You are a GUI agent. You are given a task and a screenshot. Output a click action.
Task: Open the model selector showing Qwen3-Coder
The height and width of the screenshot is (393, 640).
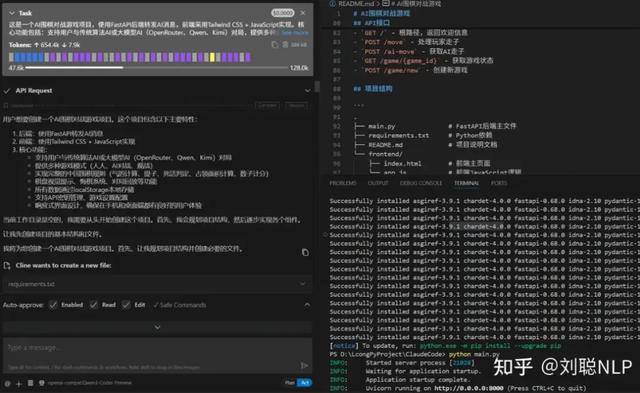click(x=90, y=383)
